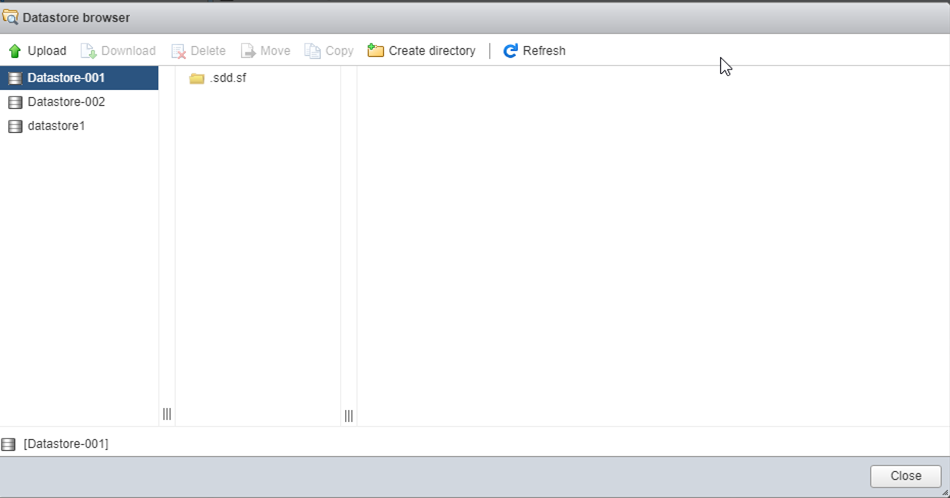Click the Download label in the toolbar
The image size is (950, 498).
point(128,51)
